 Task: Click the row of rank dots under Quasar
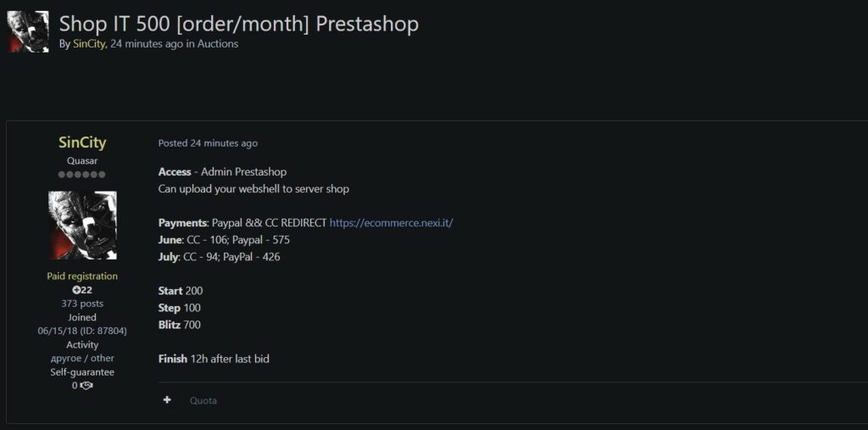(x=82, y=175)
